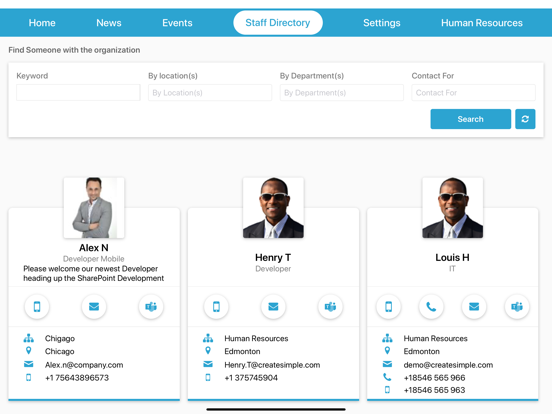Select the Staff Directory tab
552x414 pixels.
coord(278,23)
